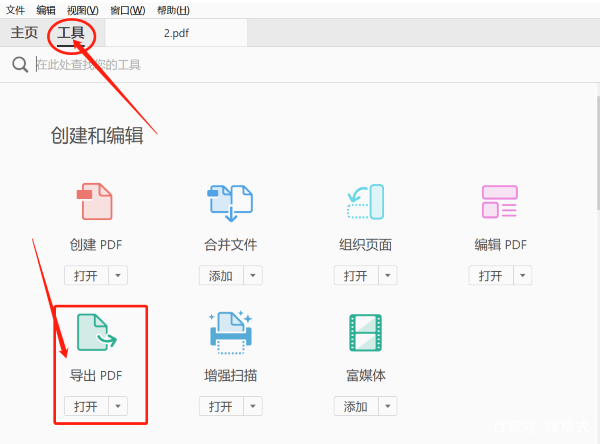Click 打开 button under 编辑 PDF
Screen dimensions: 600x444
pyautogui.click(x=491, y=275)
